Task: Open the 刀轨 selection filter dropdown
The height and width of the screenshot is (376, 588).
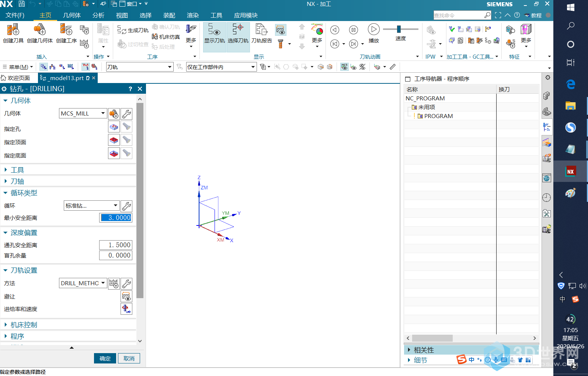Action: [140, 67]
